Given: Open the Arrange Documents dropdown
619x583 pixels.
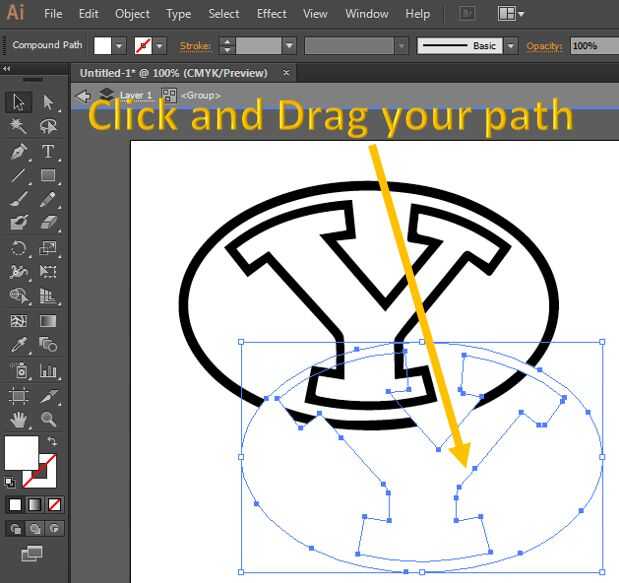Looking at the screenshot, I should [x=511, y=14].
